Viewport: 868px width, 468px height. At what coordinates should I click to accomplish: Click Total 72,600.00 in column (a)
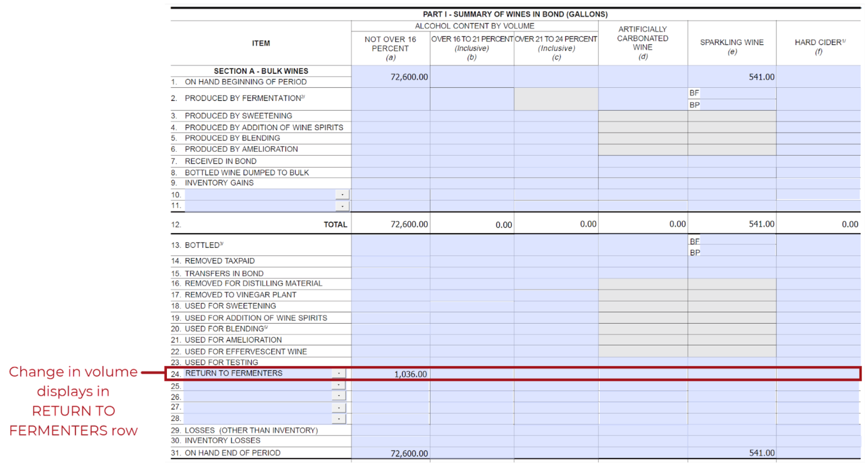pyautogui.click(x=409, y=225)
